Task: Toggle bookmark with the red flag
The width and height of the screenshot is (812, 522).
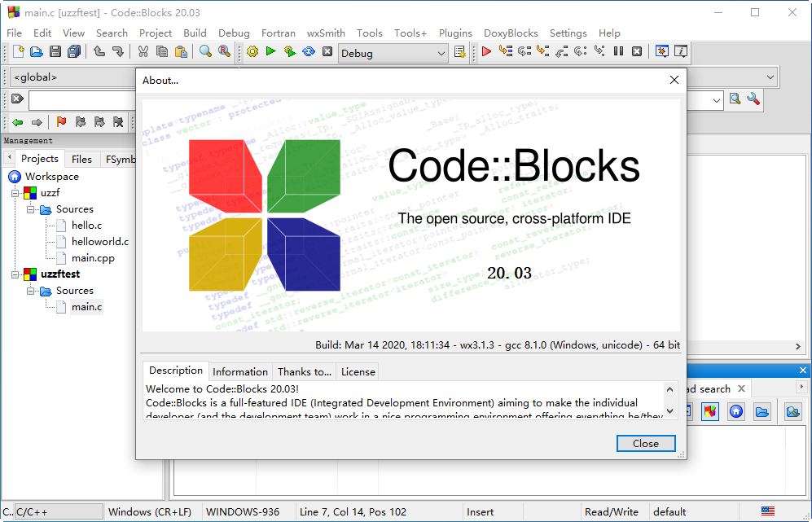Action: tap(61, 122)
